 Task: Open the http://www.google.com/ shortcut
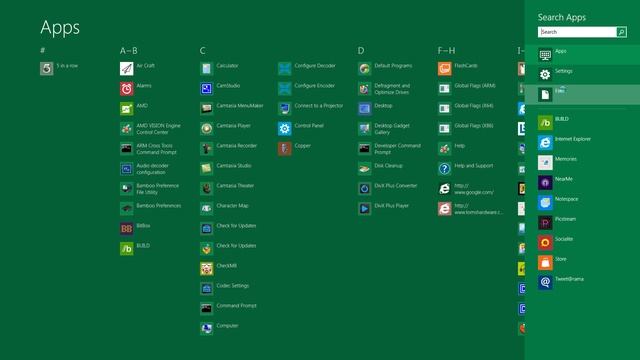tap(466, 189)
